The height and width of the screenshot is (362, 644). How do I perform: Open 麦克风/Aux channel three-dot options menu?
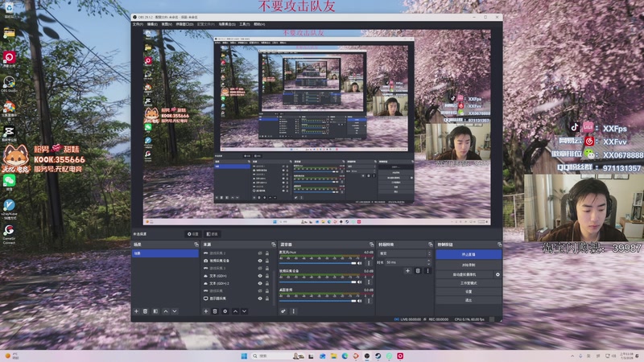(x=369, y=263)
